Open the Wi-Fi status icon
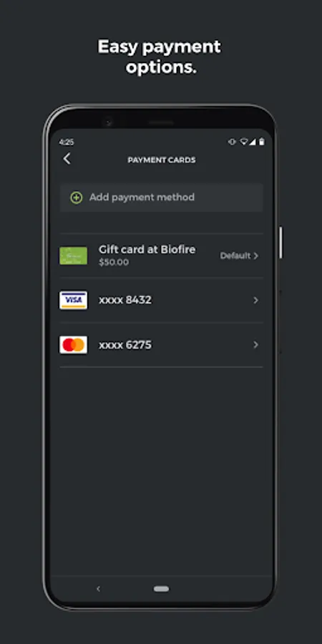The image size is (322, 644). click(x=244, y=142)
